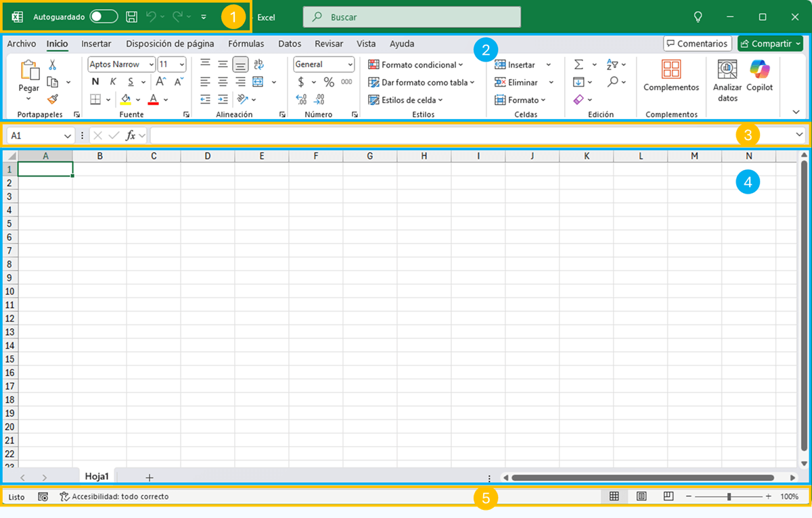Open the Fórmulas ribbon tab
The height and width of the screenshot is (518, 812).
point(246,44)
